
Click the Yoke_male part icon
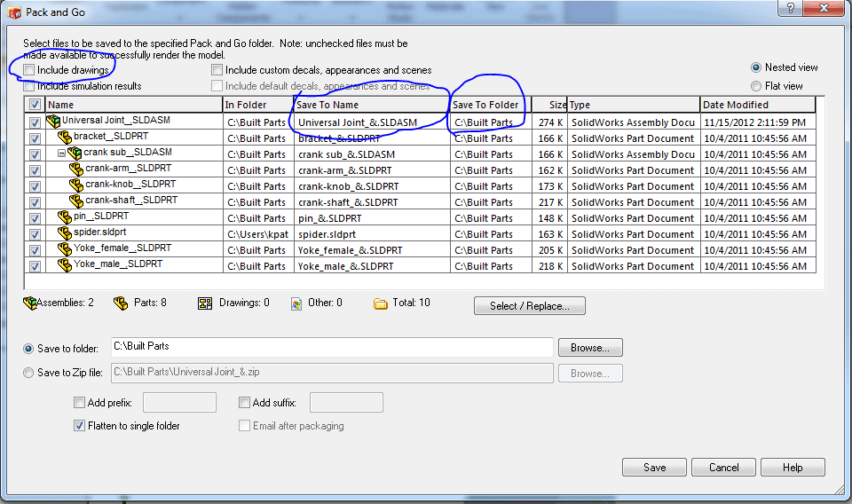tap(65, 264)
